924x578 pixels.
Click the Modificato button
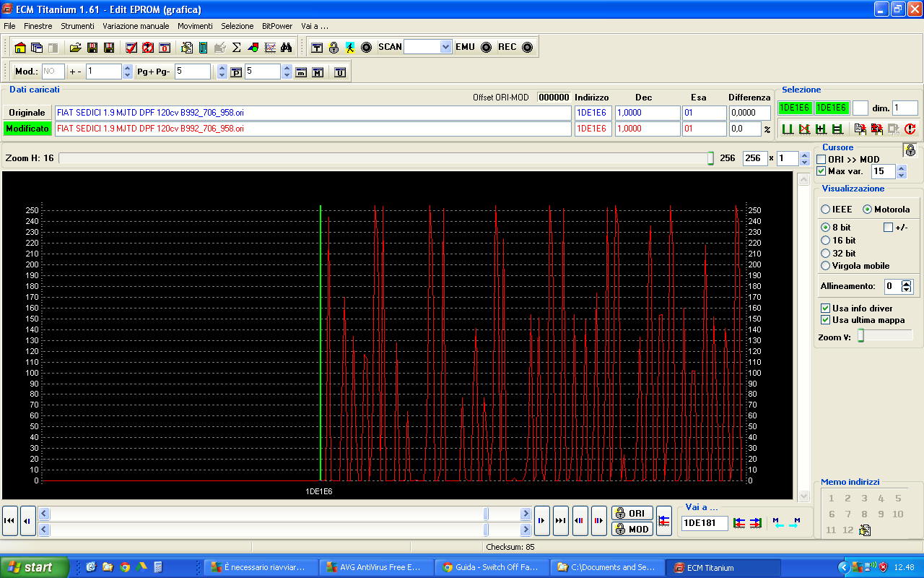tap(27, 129)
